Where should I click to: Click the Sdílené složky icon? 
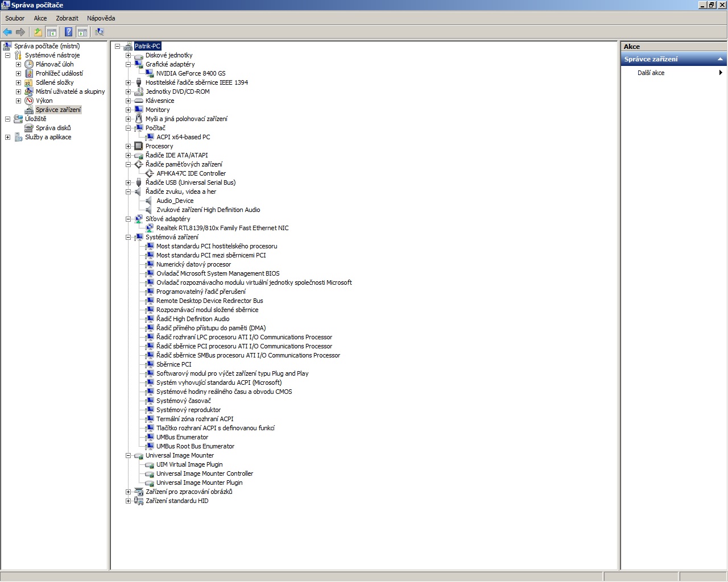(29, 82)
